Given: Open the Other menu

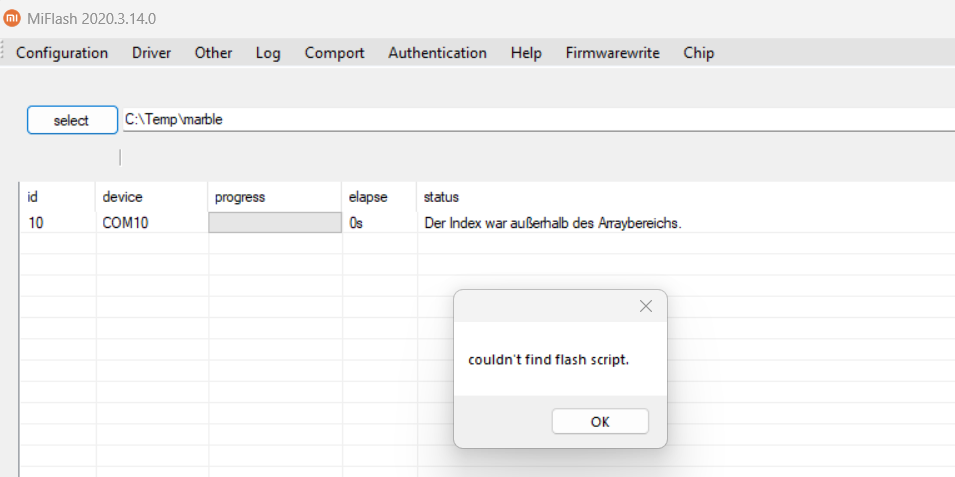Looking at the screenshot, I should [x=213, y=53].
